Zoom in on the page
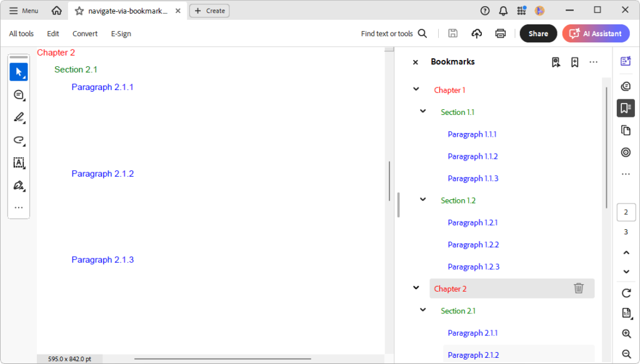640x364 pixels. tap(626, 334)
